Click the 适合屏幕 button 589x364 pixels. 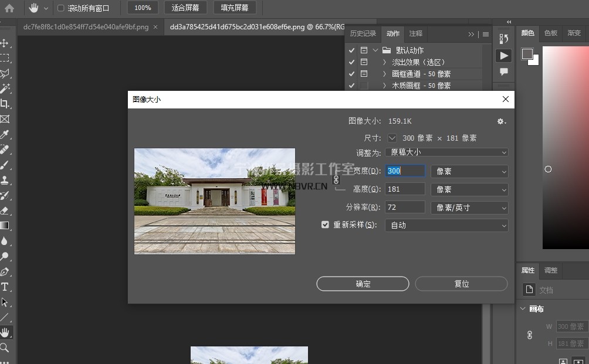point(185,8)
